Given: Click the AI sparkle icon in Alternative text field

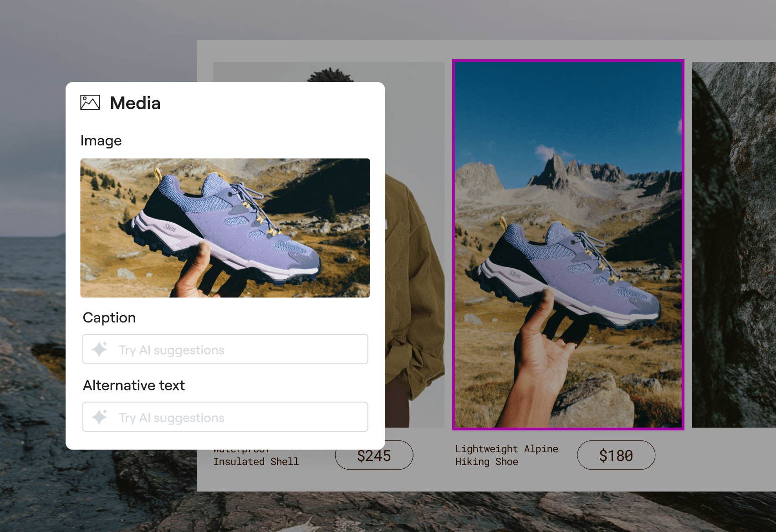Looking at the screenshot, I should click(100, 417).
